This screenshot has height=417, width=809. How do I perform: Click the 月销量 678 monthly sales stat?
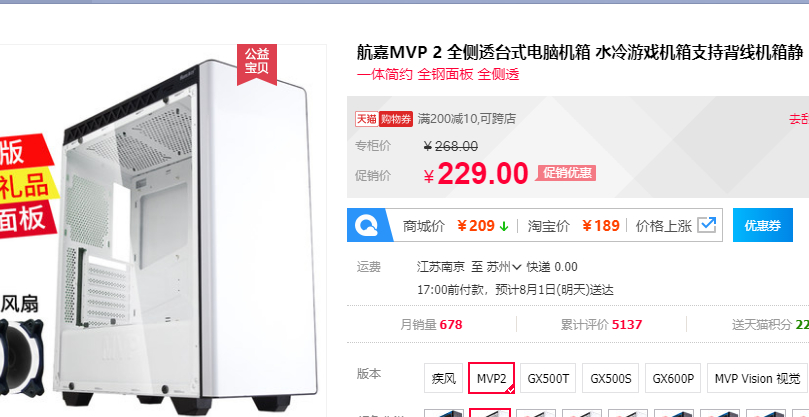pos(431,325)
